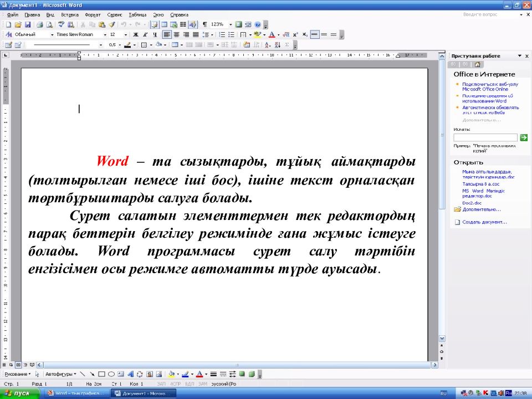Select the Oval drawing tool
This screenshot has width=532, height=399.
(111, 374)
